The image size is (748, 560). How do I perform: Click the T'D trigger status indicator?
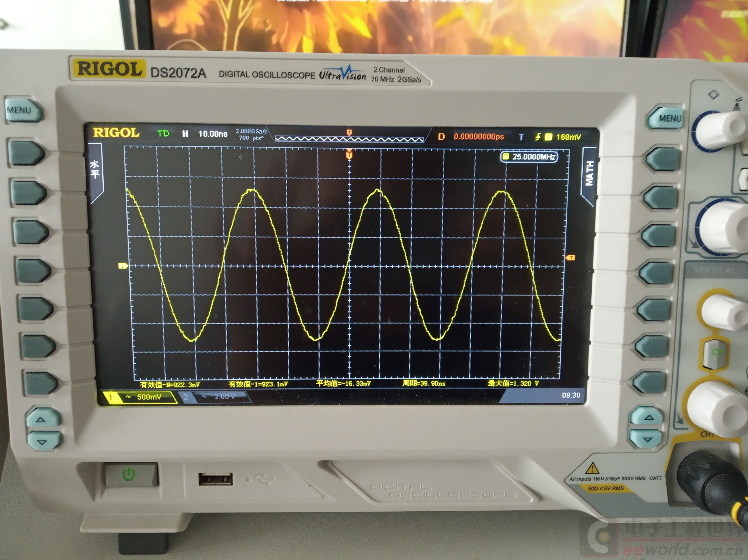coord(163,133)
